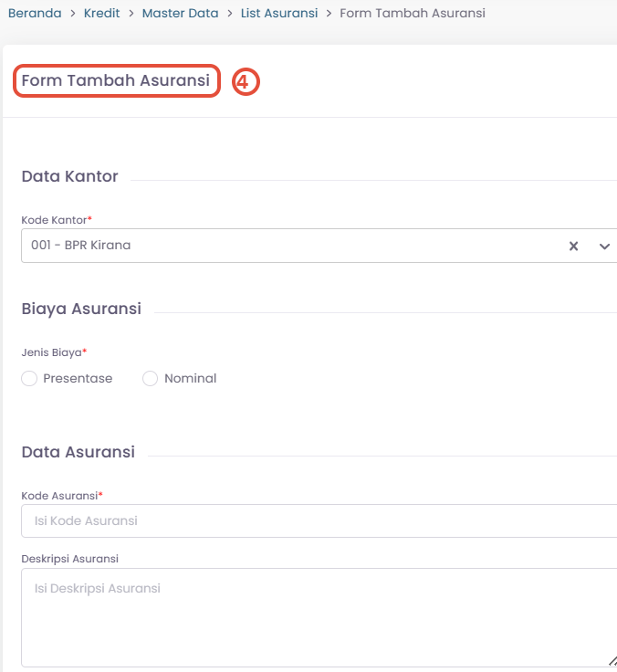Screen dimensions: 617x672
Task: Clear the Kode Kantor selection with X
Action: point(573,246)
